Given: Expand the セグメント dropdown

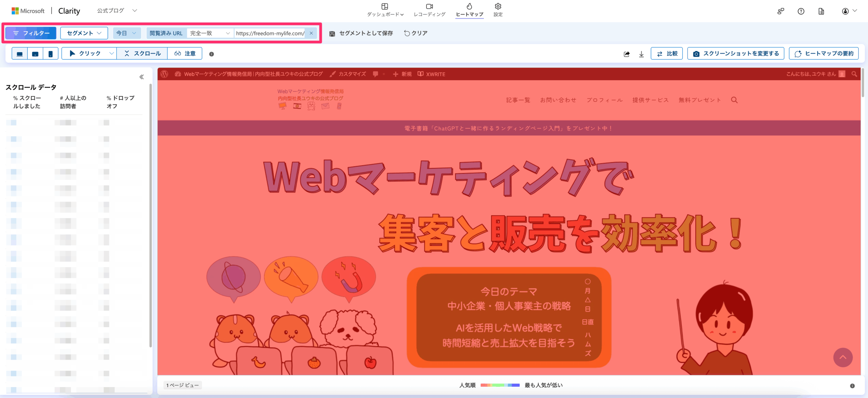Looking at the screenshot, I should tap(84, 33).
